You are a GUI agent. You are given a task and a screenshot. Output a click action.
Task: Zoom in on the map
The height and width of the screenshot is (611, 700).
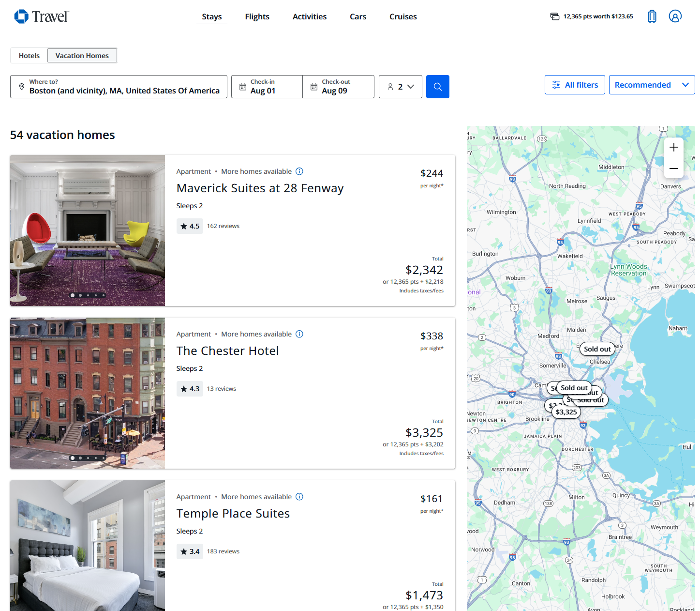coord(673,148)
